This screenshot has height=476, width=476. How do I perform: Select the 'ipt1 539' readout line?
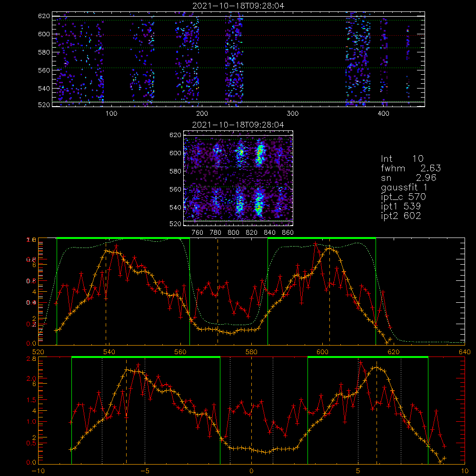401,207
